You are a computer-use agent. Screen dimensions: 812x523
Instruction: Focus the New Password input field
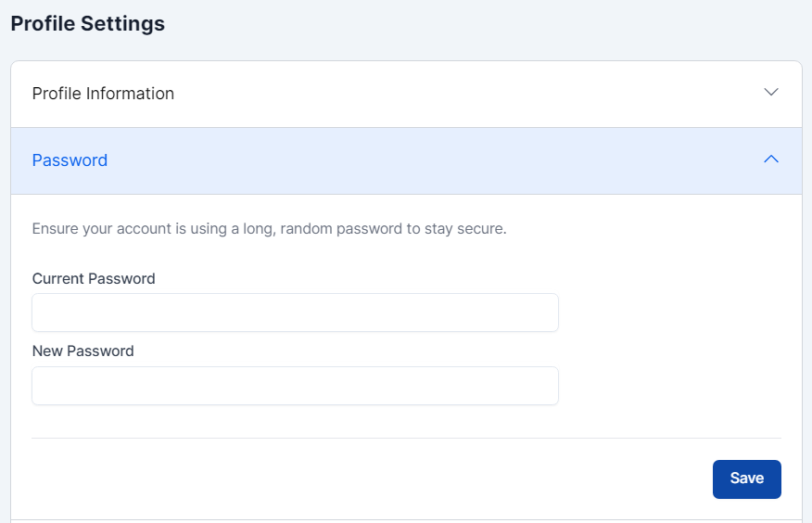(295, 386)
